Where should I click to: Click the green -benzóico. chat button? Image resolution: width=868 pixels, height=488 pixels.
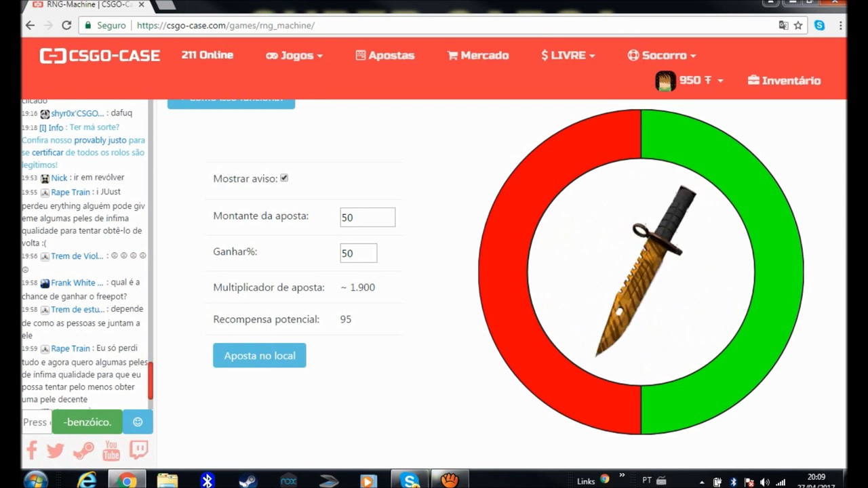pos(87,422)
